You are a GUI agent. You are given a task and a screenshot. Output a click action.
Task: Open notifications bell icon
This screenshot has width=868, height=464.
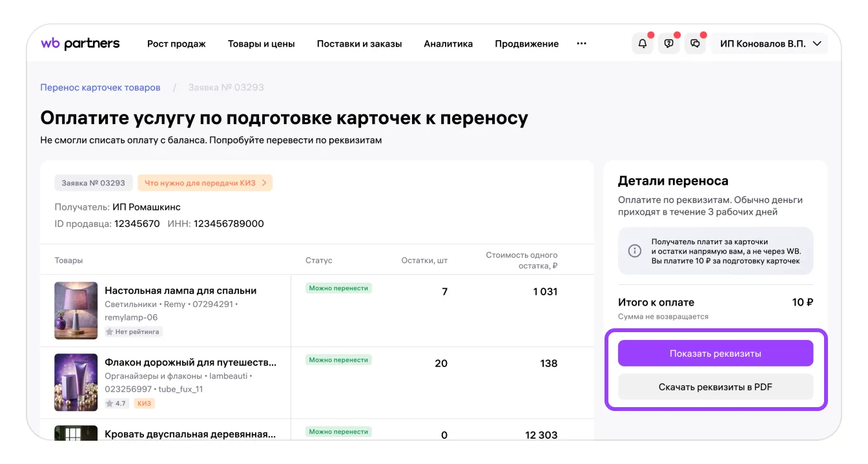click(642, 43)
